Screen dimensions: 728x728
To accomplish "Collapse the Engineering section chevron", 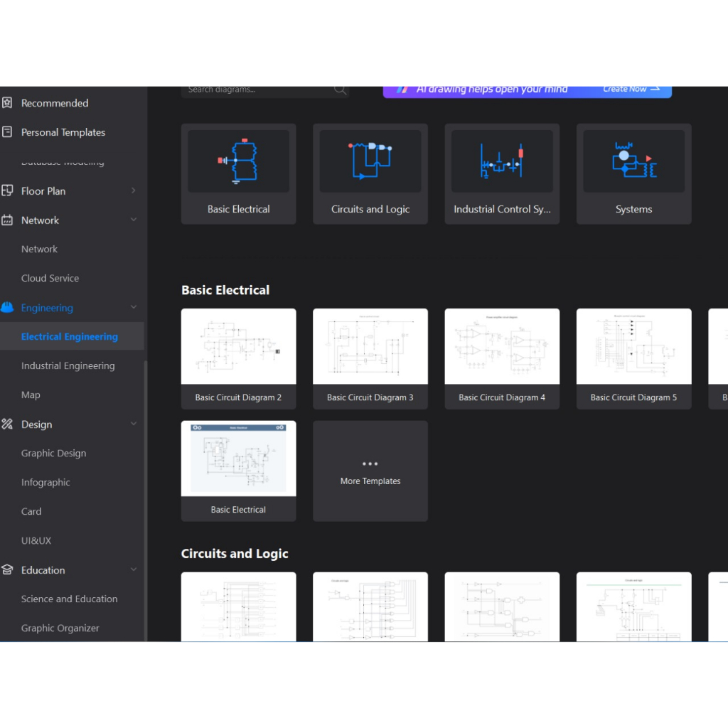I will pos(134,308).
